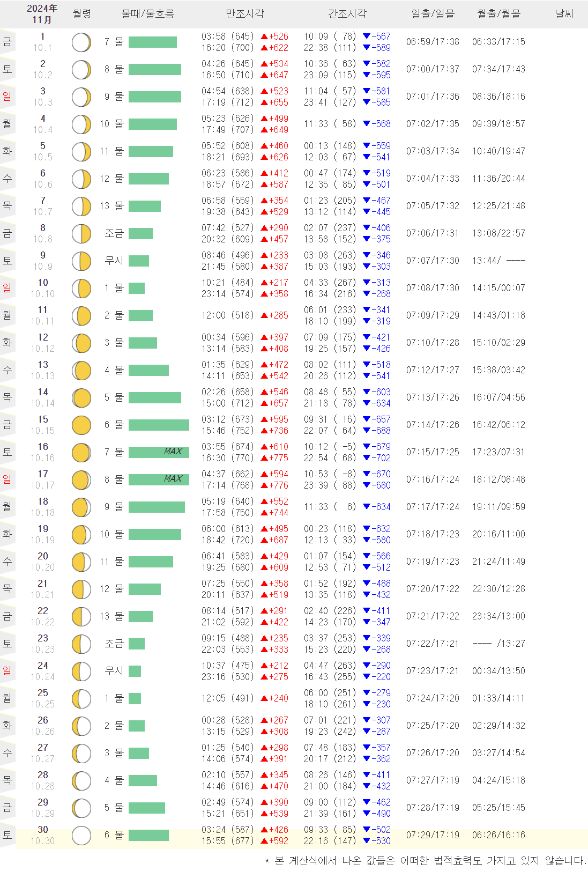Click the red up-triangle beside +776
The width and height of the screenshot is (588, 871).
pyautogui.click(x=264, y=485)
